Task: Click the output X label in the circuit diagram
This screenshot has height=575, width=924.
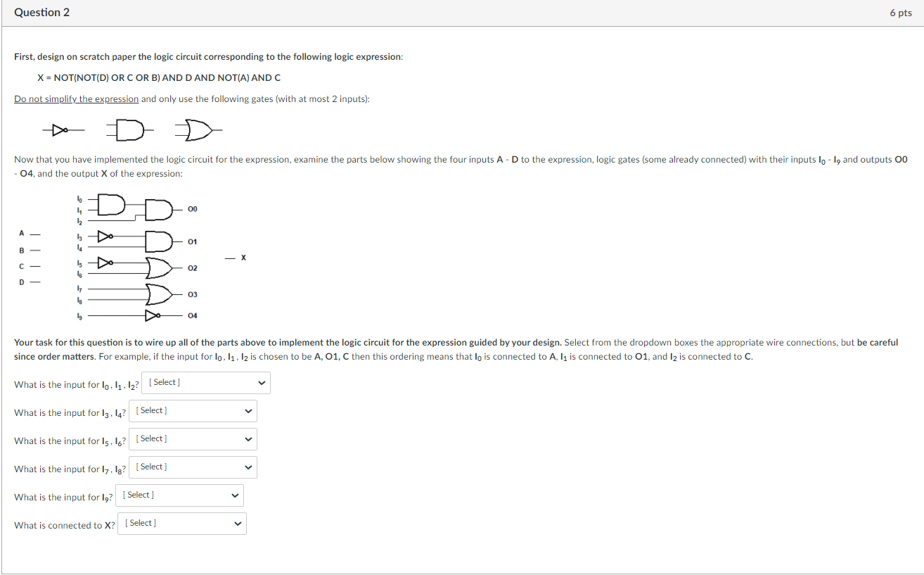Action: [x=243, y=258]
